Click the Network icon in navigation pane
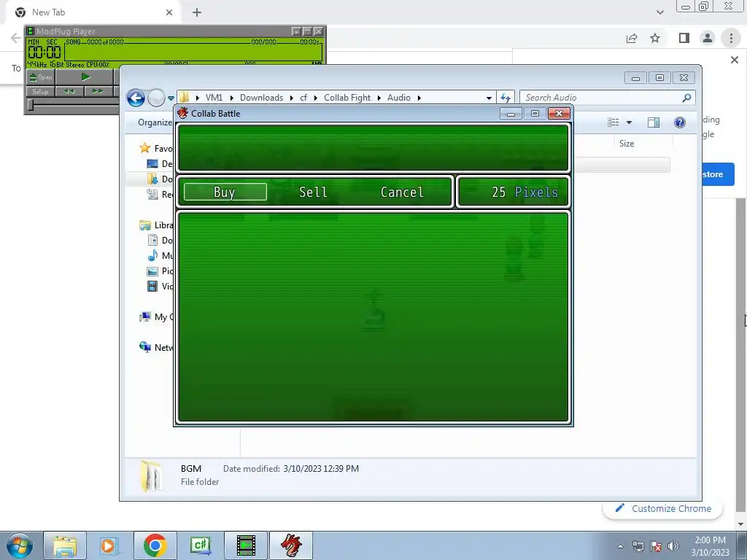This screenshot has height=560, width=747. point(145,347)
